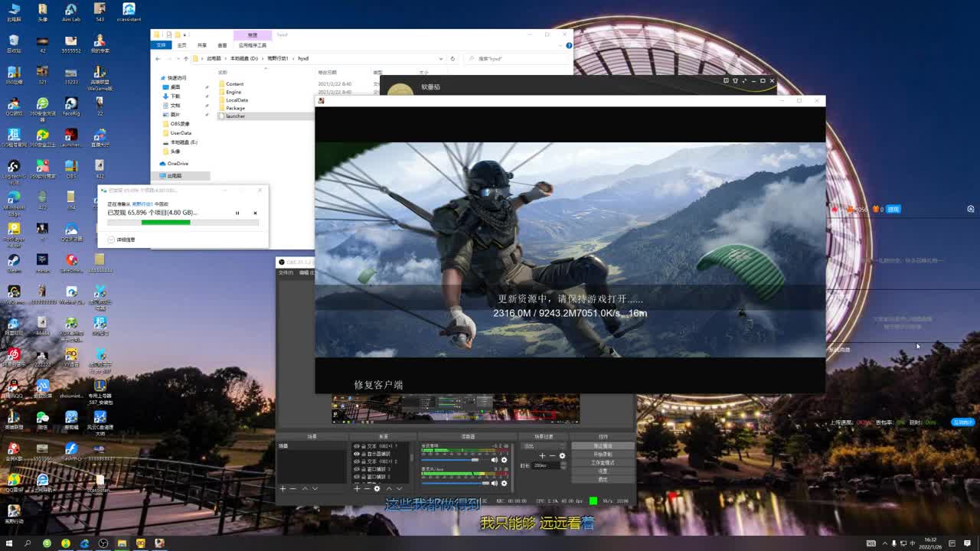Screen dimensions: 980x551
Task: Add a new scene in OBS scenes panel
Action: tap(283, 488)
